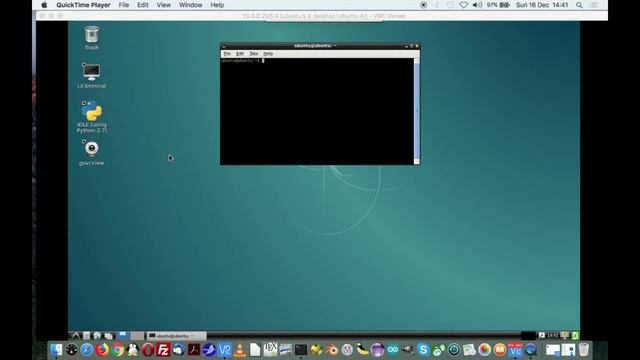
Task: Open the TeX editor from the Dock
Action: coord(270,350)
